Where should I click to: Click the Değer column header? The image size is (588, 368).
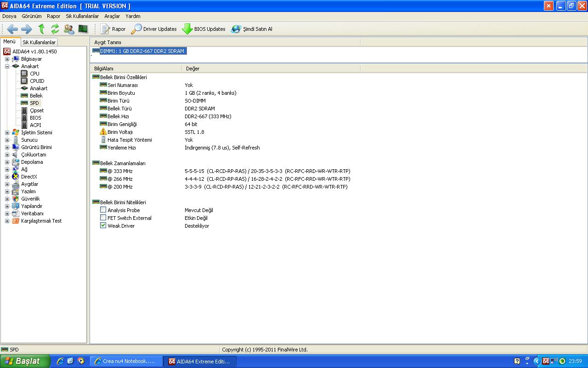pyautogui.click(x=271, y=69)
